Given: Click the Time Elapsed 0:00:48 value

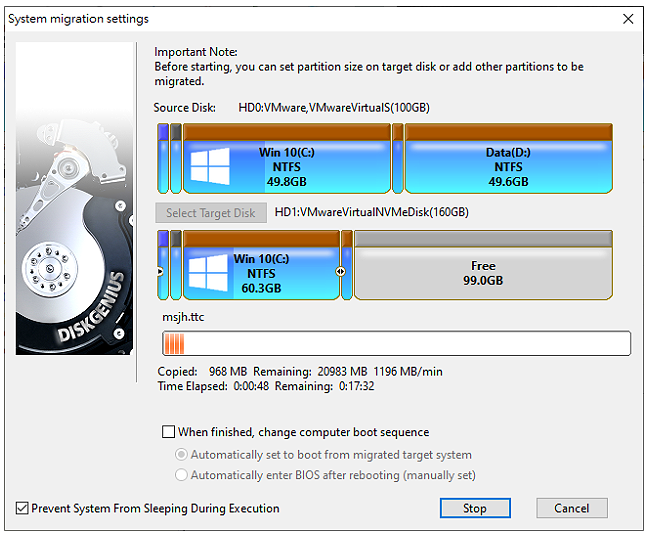Looking at the screenshot, I should [x=251, y=386].
